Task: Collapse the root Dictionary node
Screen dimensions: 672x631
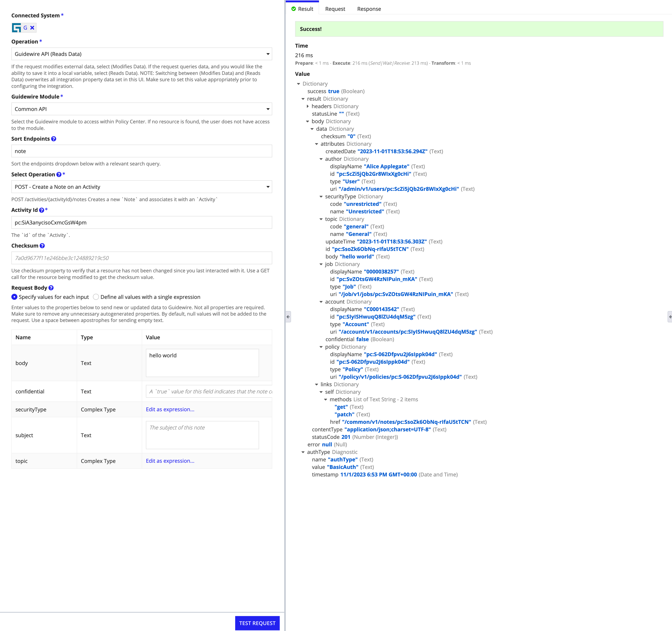Action: tap(299, 84)
